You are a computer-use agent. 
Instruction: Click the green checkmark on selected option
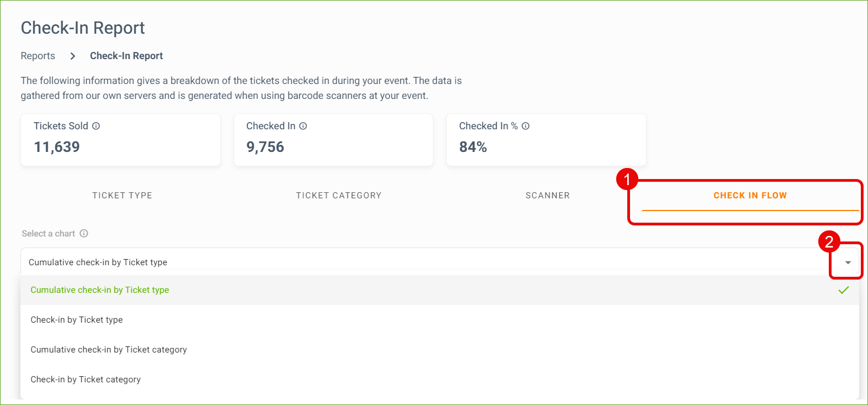[x=844, y=290]
